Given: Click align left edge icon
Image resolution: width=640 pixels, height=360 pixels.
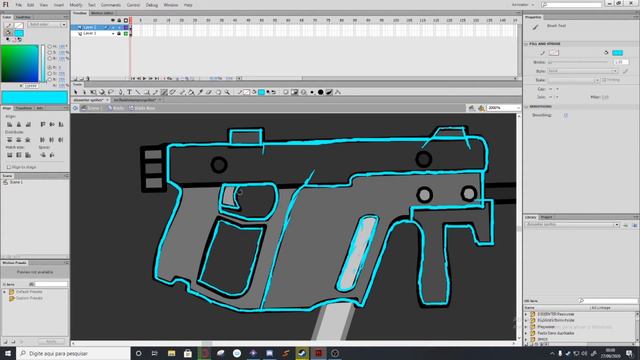Looking at the screenshot, I should point(10,124).
